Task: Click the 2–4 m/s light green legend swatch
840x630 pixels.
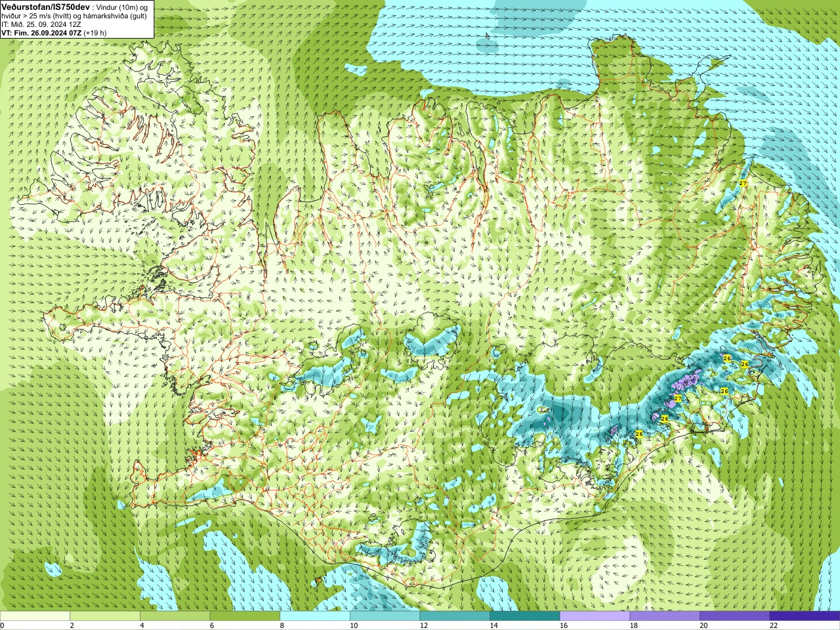Action: 105,616
